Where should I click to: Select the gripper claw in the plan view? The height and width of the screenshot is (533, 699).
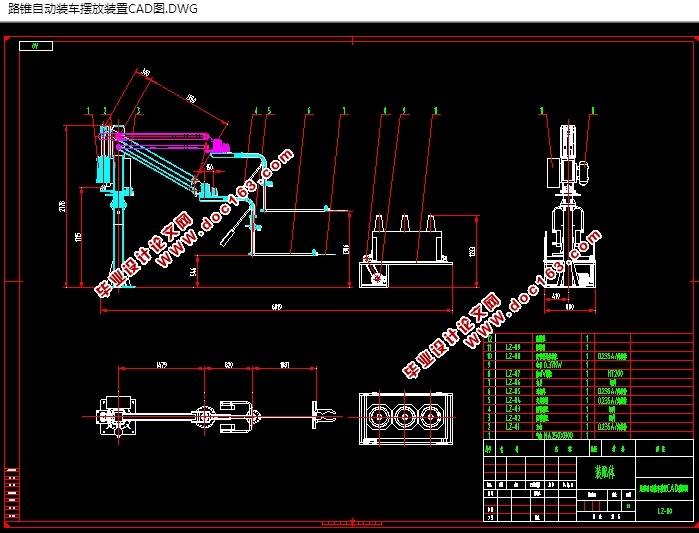pos(323,416)
